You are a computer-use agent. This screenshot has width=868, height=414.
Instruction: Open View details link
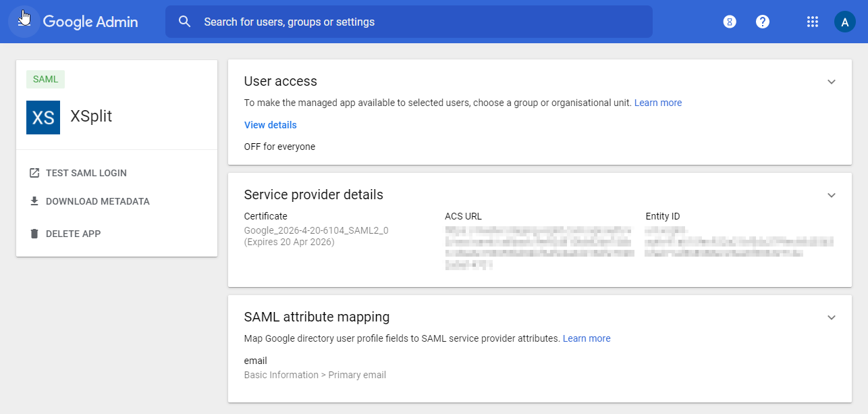pos(271,125)
